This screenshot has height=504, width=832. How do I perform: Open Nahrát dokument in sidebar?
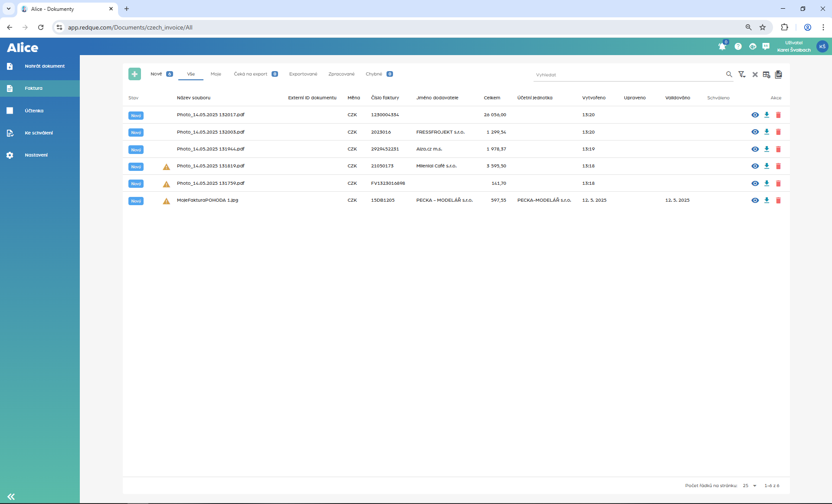tap(40, 66)
